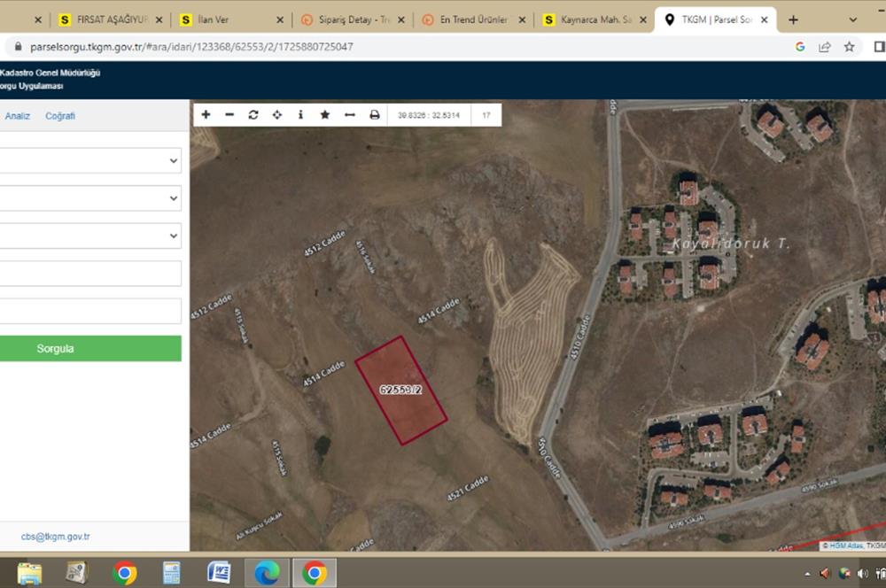Open the cbs@tkgm.gov.tr email link
Screen dimensions: 886x588
(x=56, y=537)
